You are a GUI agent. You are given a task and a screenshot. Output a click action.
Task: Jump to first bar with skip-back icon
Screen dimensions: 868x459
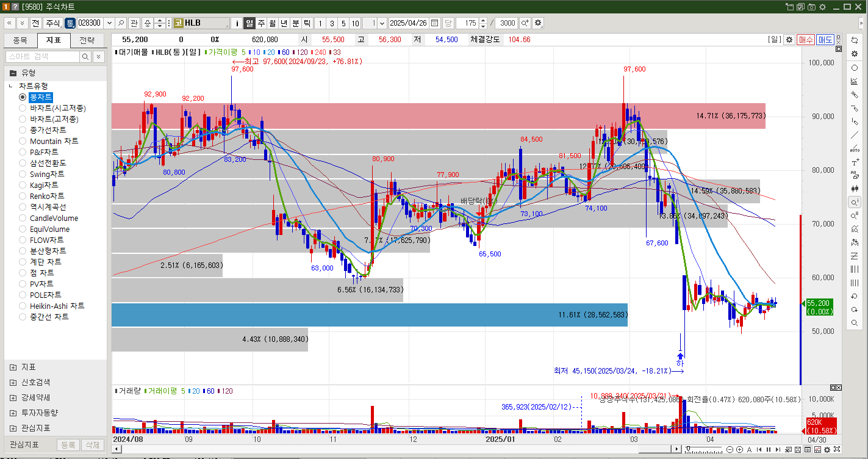point(759,449)
